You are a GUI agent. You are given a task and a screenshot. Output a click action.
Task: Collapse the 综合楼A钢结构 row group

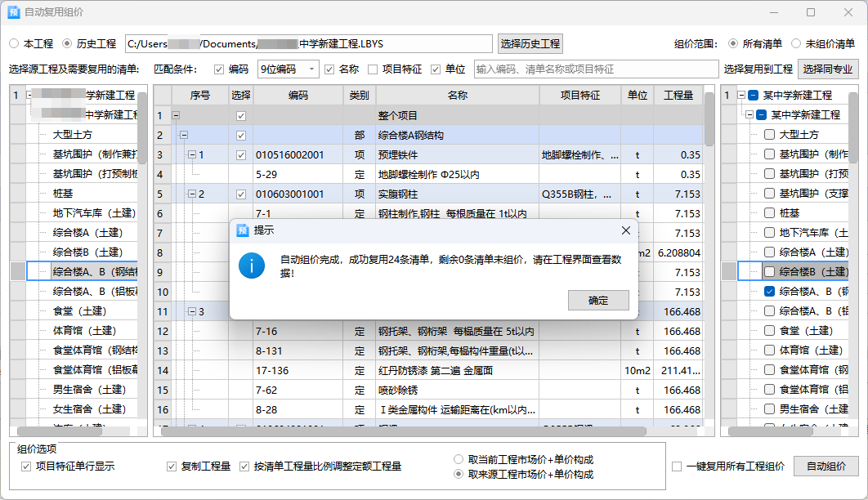(184, 135)
